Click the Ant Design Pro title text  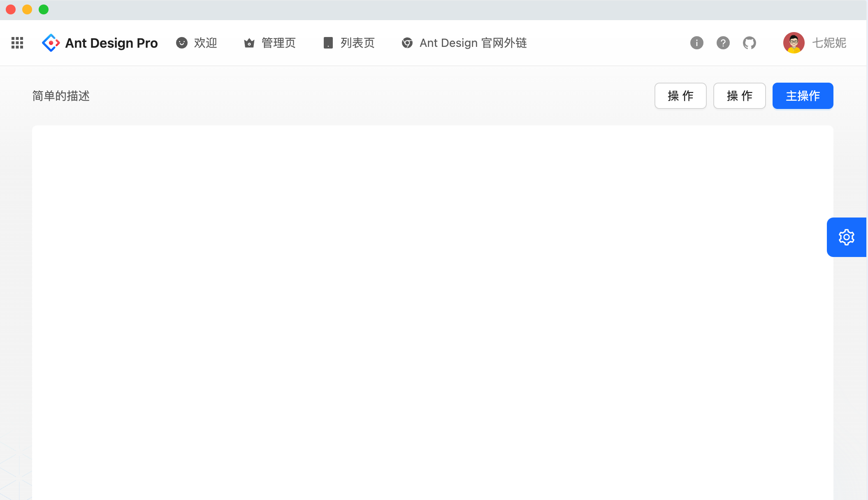(x=111, y=43)
